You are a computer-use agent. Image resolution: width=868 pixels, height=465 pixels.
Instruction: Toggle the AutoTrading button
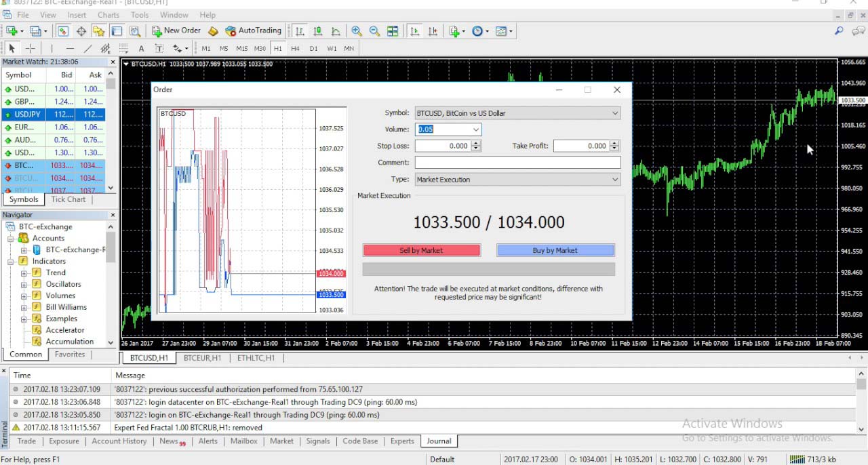[x=253, y=31]
